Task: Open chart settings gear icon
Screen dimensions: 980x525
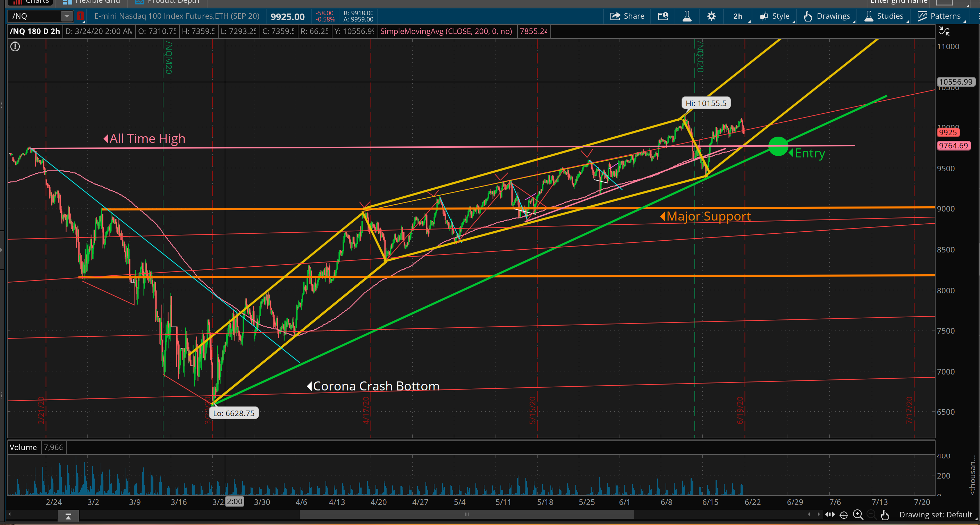Action: tap(711, 16)
